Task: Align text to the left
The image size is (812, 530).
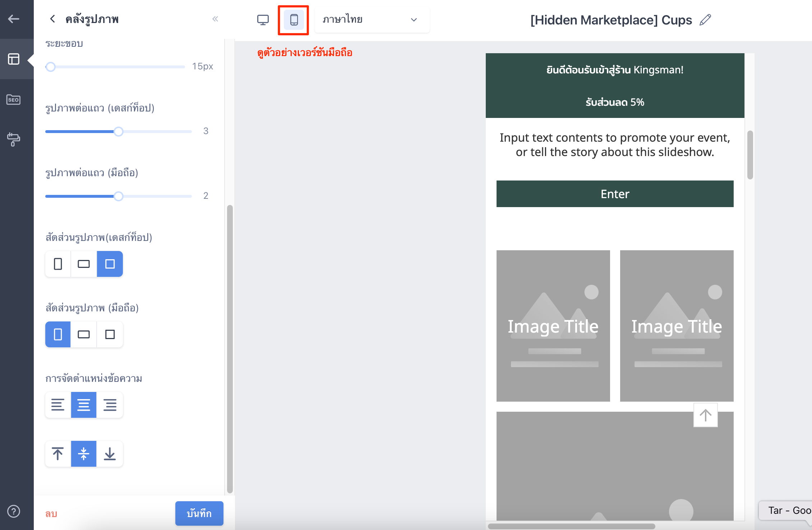Action: click(58, 405)
